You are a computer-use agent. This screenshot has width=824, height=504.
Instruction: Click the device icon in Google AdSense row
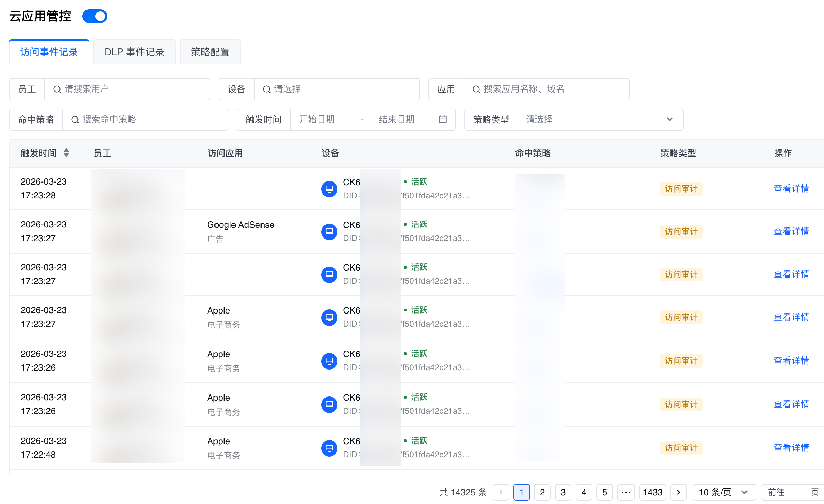tap(329, 232)
